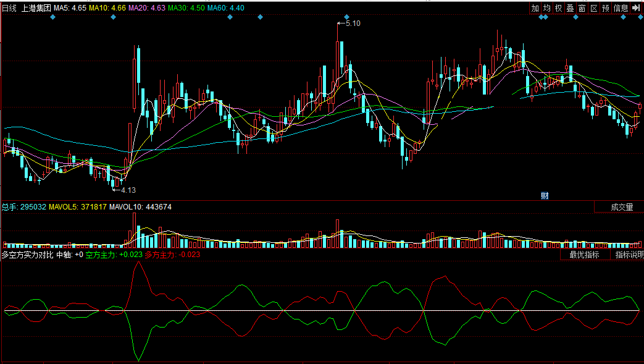Open the 日线 period selector
644x364 pixels.
[x=10, y=8]
